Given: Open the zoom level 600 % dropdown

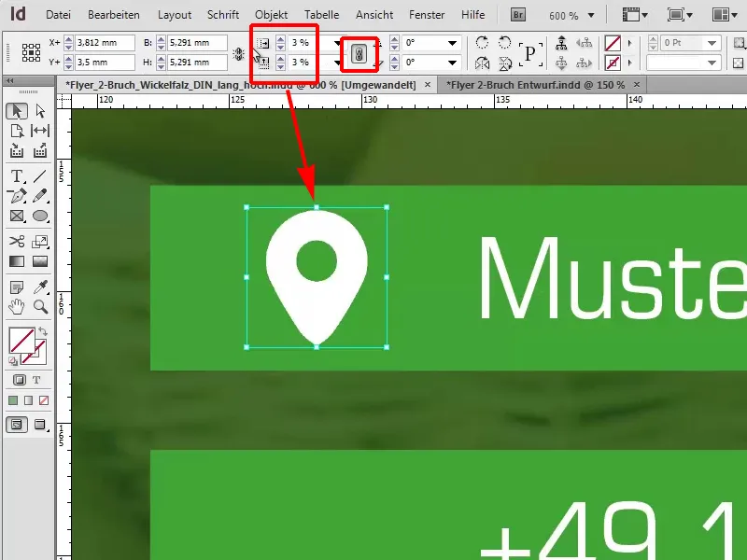Looking at the screenshot, I should point(591,15).
